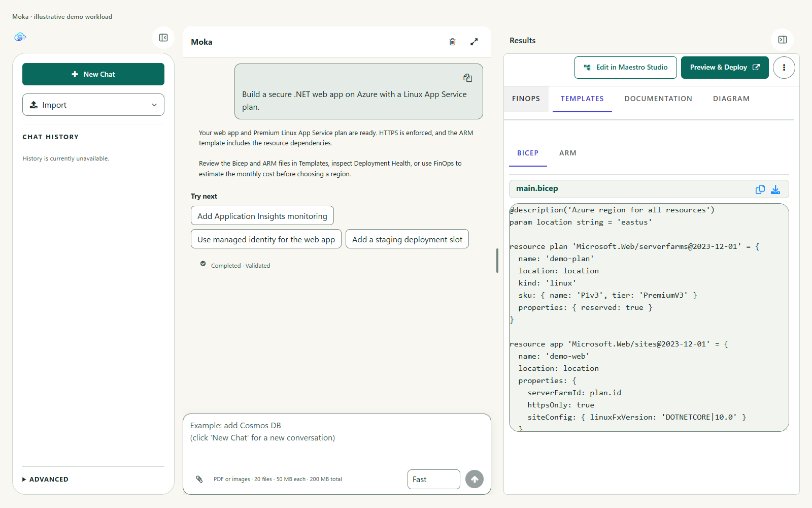Image resolution: width=812 pixels, height=508 pixels.
Task: Attach a file with paperclip icon
Action: (199, 479)
